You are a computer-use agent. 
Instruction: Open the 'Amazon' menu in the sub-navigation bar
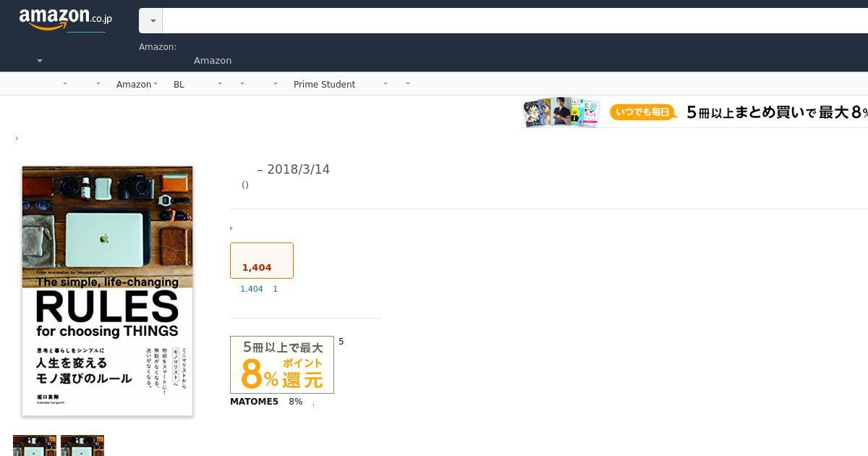[x=137, y=85]
